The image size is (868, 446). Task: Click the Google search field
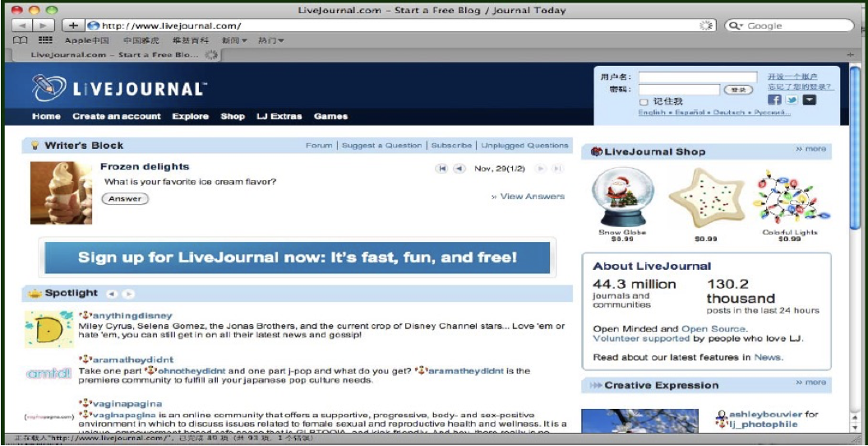[789, 26]
